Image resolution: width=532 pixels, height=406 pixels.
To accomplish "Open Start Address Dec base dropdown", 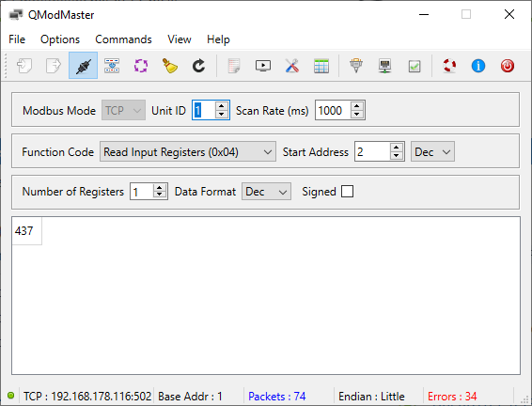I will point(432,151).
